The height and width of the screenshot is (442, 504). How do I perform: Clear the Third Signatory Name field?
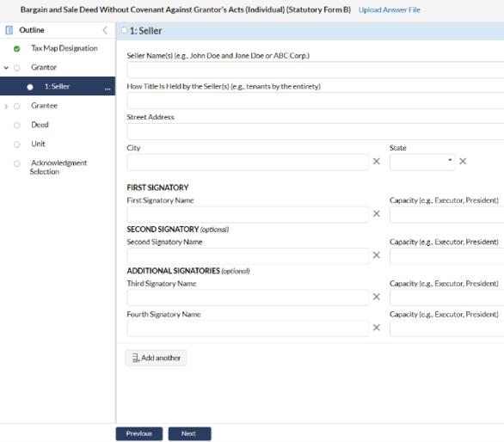coord(377,297)
